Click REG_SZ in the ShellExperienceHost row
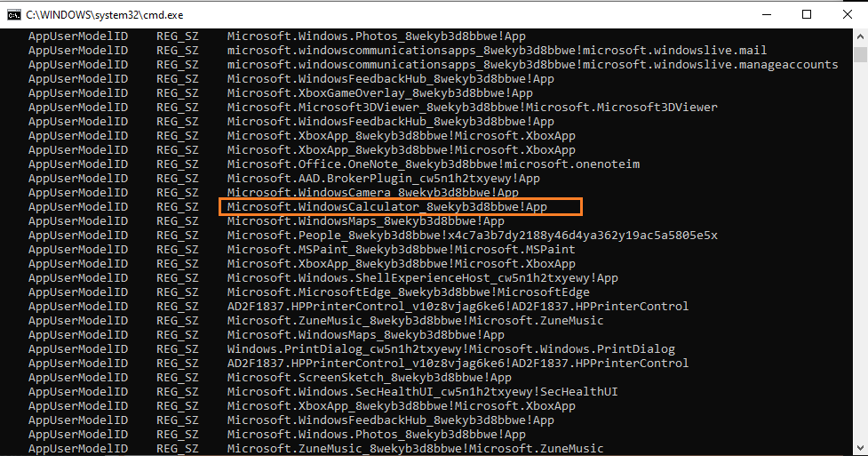This screenshot has height=456, width=868. click(x=177, y=278)
